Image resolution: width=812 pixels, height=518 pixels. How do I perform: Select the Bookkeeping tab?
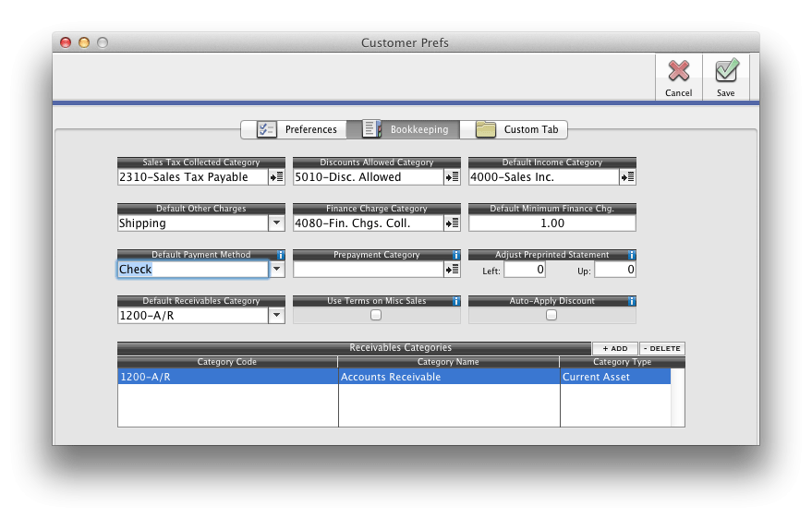404,129
